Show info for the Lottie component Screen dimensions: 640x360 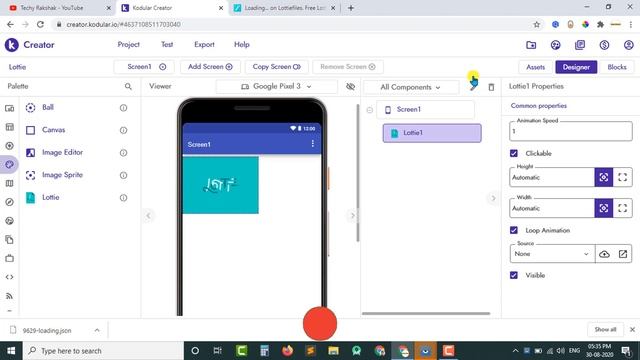point(123,198)
